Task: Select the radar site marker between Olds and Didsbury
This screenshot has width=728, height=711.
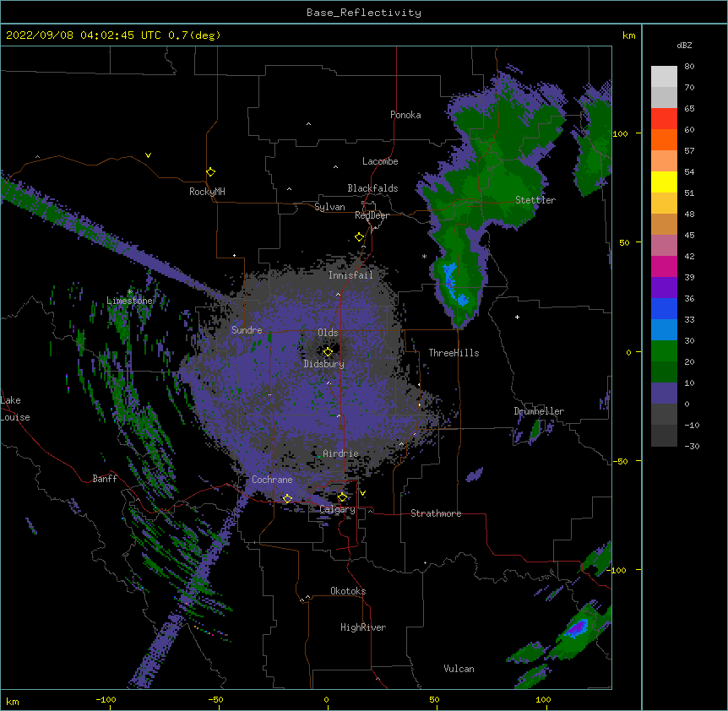Action: [328, 352]
